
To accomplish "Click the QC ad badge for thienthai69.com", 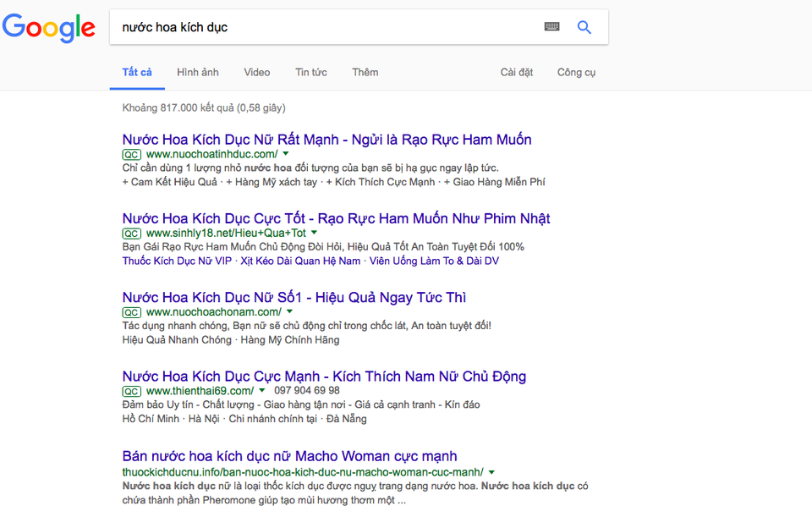I will pyautogui.click(x=132, y=391).
